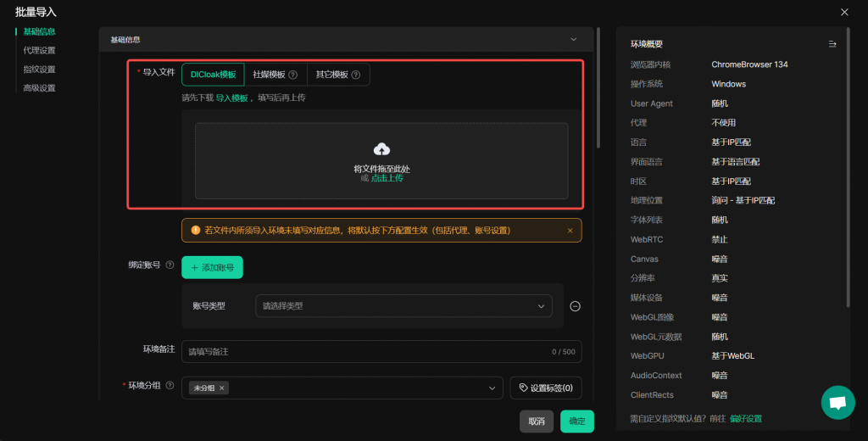Switch to 指纹设置 section
The height and width of the screenshot is (441, 868).
pyautogui.click(x=39, y=70)
